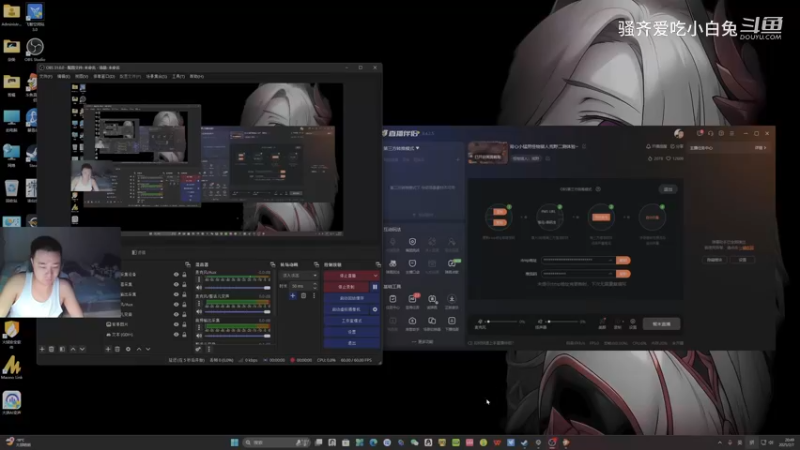Open virtual camera settings gear in OBS controls
This screenshot has height=450, width=800.
375,309
